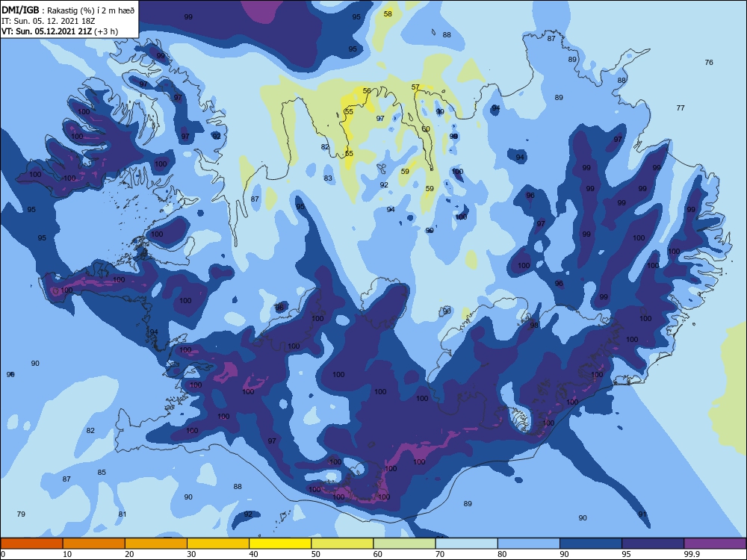Screen dimensions: 747x560
Task: Click the humidity value 91 on the map
Action: pos(642,514)
